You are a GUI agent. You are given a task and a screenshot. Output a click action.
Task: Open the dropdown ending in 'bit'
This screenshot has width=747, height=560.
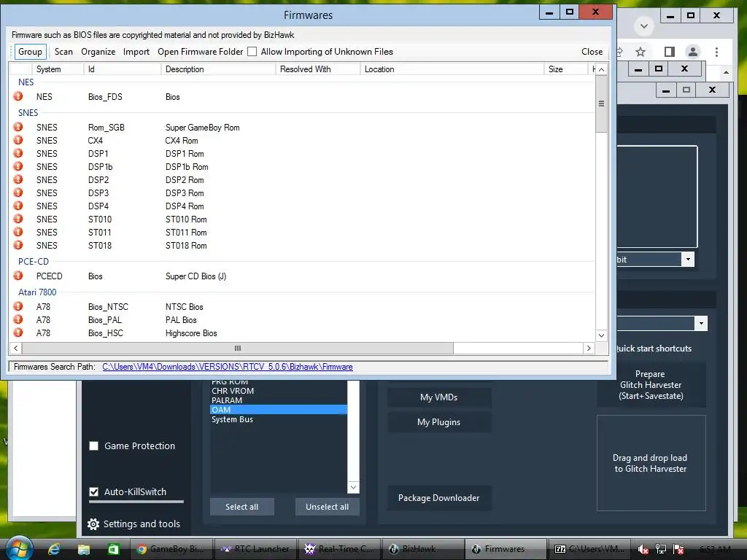[687, 259]
